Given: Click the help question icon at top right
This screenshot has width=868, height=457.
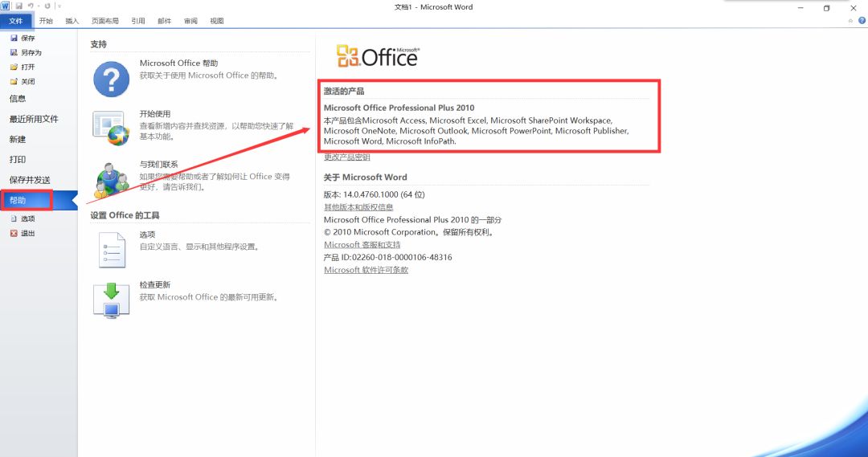Looking at the screenshot, I should click(862, 20).
